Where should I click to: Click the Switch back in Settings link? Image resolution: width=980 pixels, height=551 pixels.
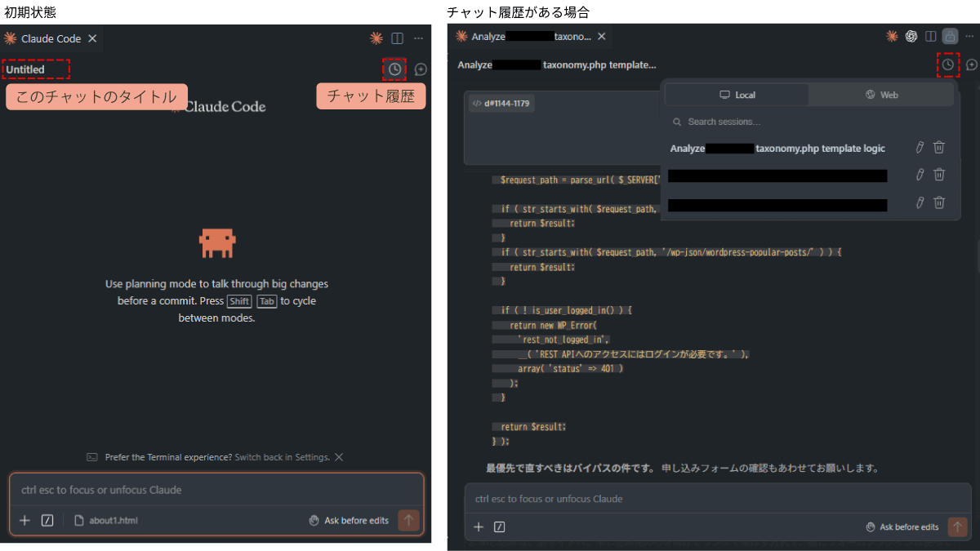[x=282, y=457]
